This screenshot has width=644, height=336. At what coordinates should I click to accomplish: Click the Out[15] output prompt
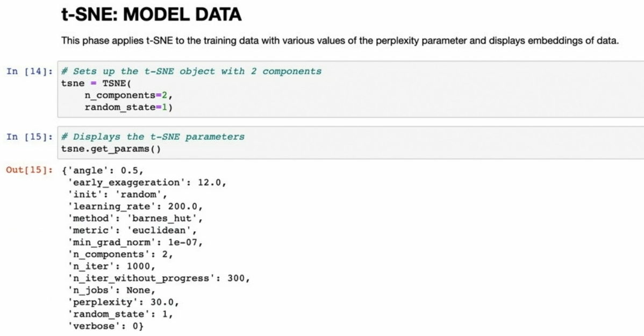(29, 170)
